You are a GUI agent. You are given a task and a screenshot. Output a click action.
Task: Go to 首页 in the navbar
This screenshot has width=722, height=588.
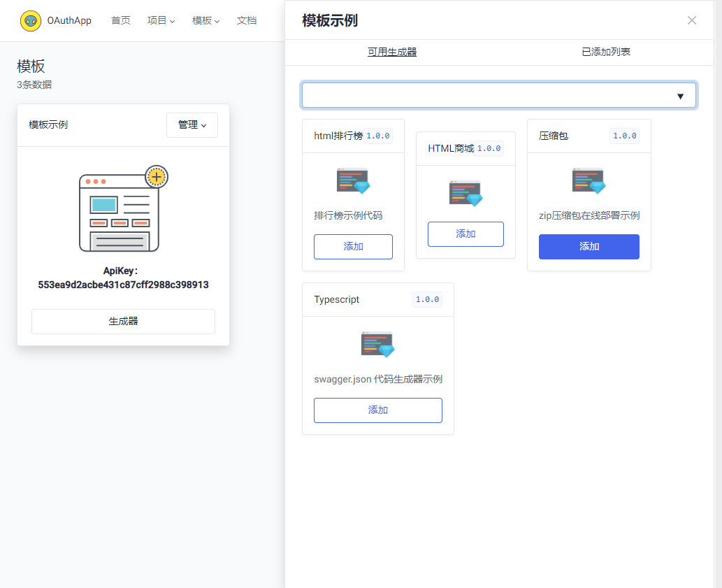point(121,21)
